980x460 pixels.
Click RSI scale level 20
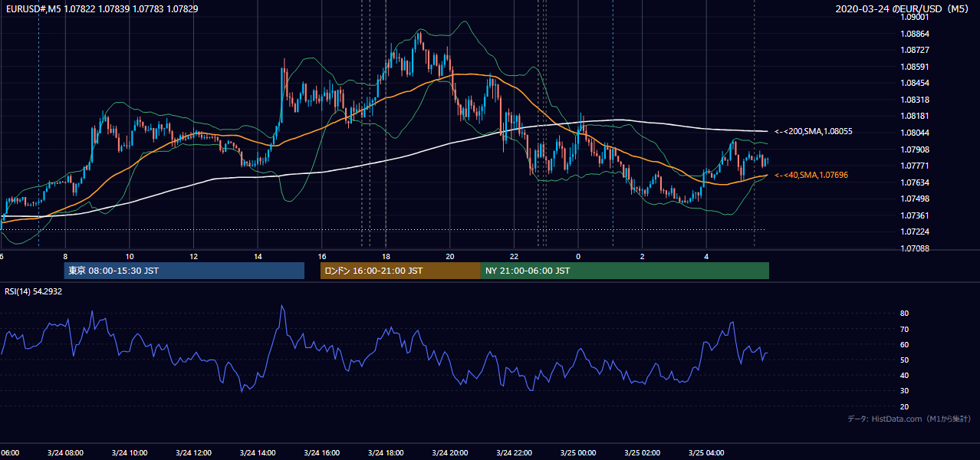pos(905,406)
